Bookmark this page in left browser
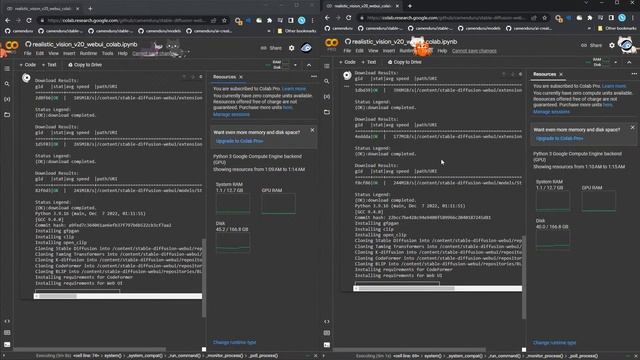640x360 pixels. click(x=224, y=20)
